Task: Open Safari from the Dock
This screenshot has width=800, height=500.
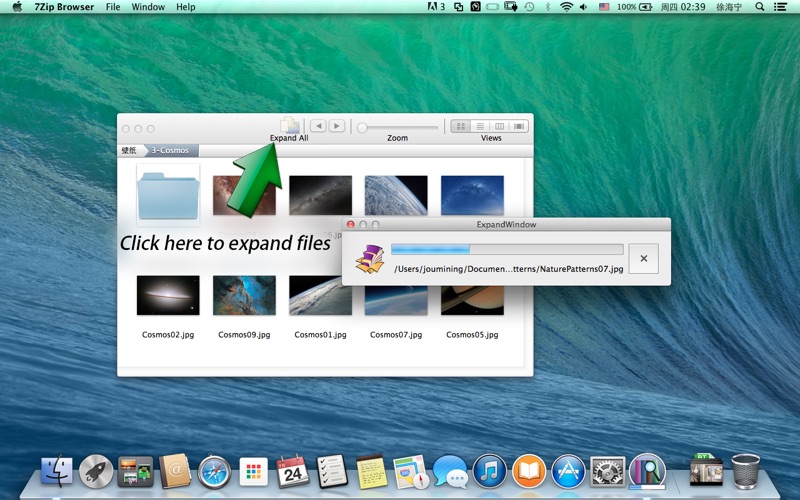Action: tap(214, 472)
